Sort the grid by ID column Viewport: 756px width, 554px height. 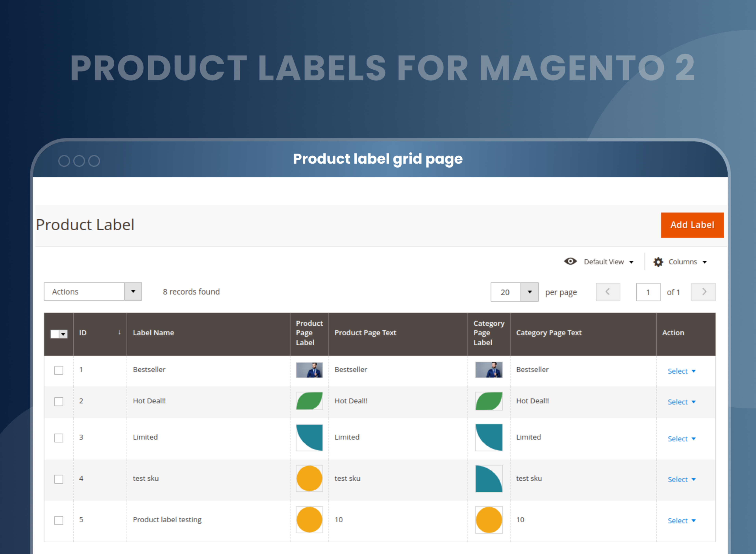(83, 333)
